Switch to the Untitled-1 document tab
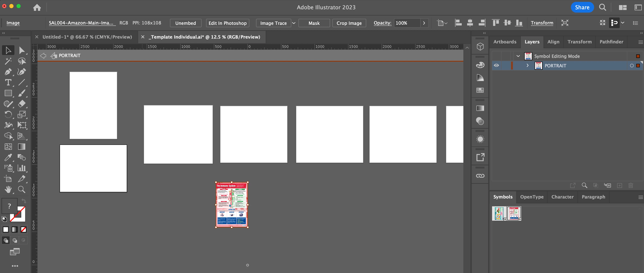The width and height of the screenshot is (644, 273). click(x=87, y=37)
